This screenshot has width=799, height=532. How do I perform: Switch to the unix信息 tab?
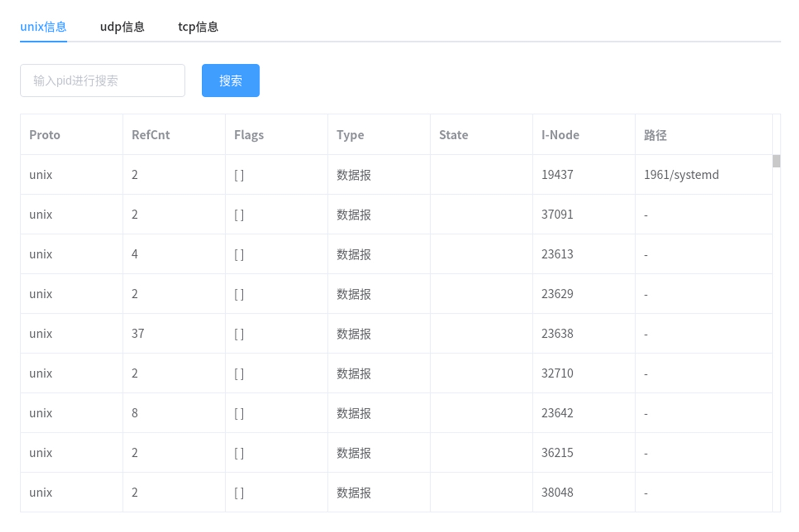click(43, 27)
